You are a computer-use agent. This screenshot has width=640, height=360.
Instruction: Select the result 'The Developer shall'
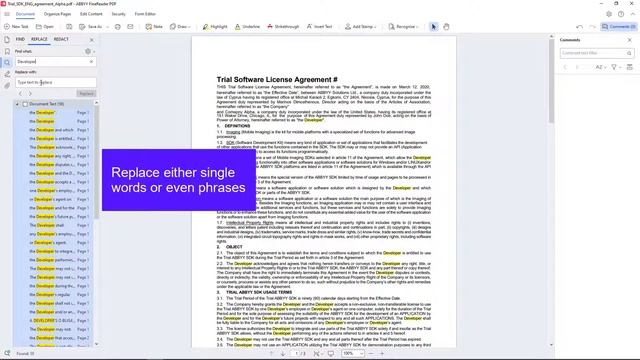click(x=54, y=225)
